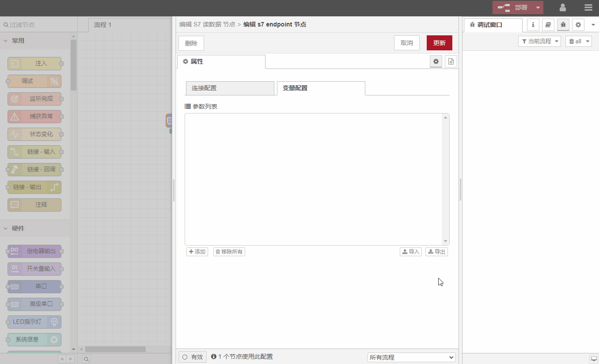Click the red 更新 button
Screen dimensions: 599x364
point(439,43)
